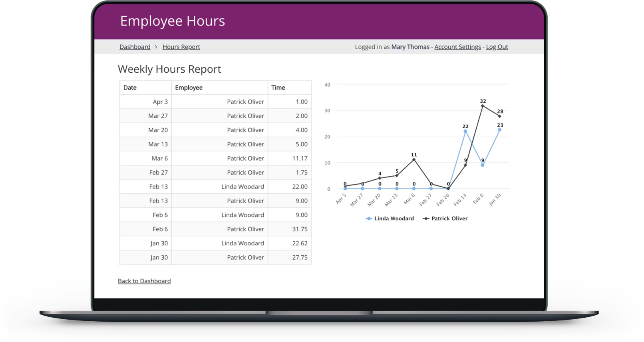Viewport: 644px width, 342px height.
Task: Click the 1.75 time value
Action: (302, 173)
